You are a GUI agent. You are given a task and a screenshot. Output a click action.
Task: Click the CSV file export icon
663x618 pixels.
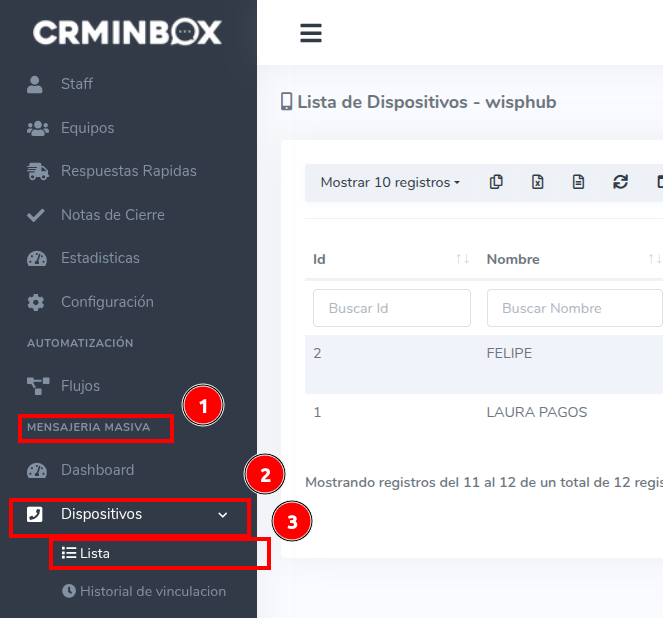578,182
